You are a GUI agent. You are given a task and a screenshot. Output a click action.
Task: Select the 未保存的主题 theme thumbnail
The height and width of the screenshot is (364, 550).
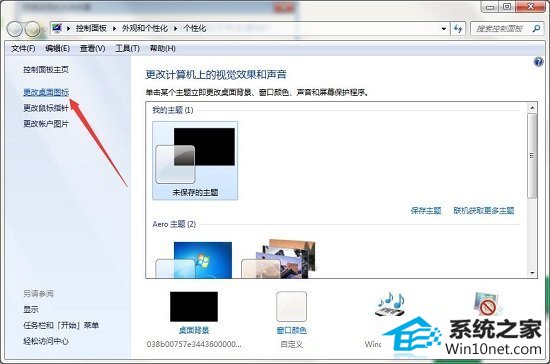tap(195, 161)
